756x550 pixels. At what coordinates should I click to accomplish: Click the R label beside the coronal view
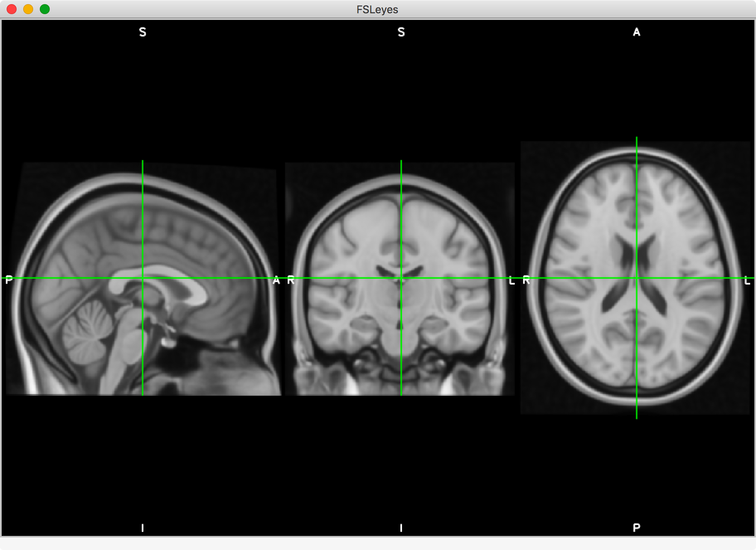(290, 280)
